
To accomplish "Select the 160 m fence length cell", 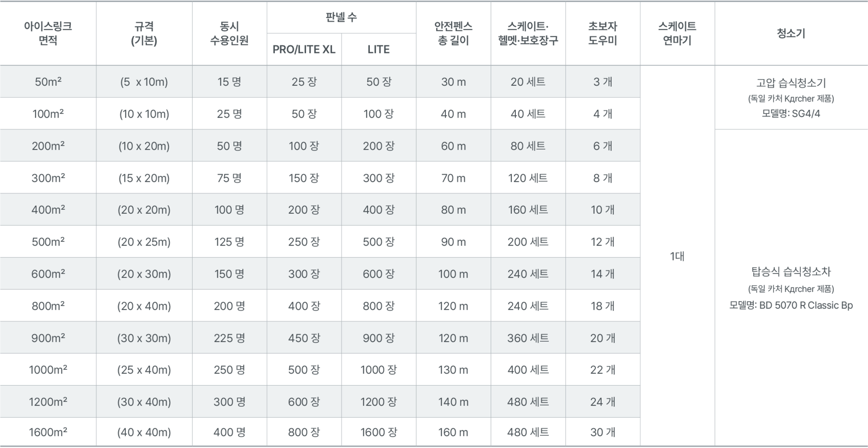I will coord(453,432).
